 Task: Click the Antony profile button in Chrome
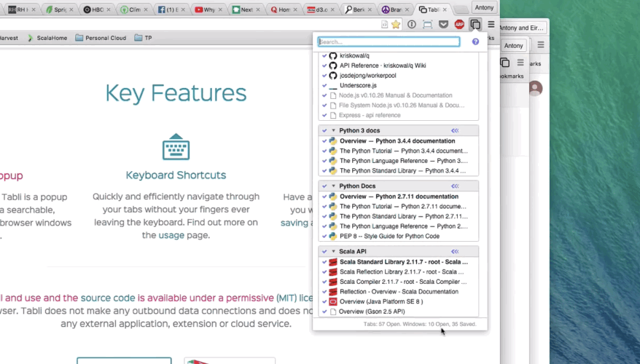click(x=484, y=7)
